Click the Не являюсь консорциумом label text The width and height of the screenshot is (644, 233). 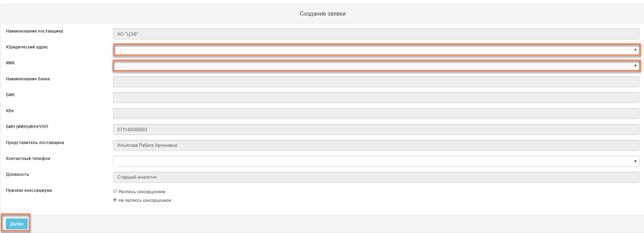[145, 200]
